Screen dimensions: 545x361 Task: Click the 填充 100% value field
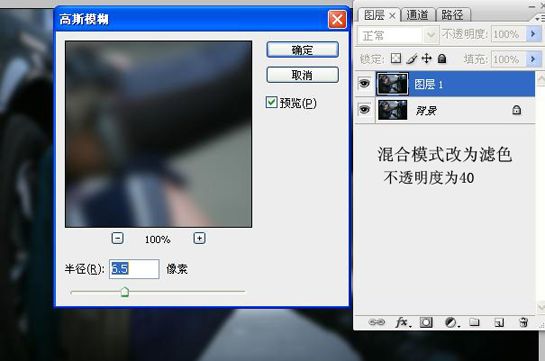tap(508, 59)
